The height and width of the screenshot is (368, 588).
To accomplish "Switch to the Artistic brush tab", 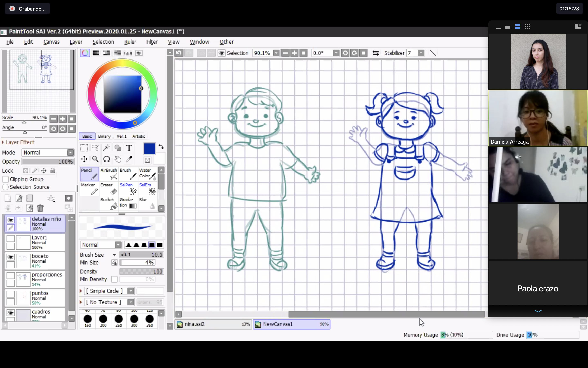I will [x=139, y=136].
